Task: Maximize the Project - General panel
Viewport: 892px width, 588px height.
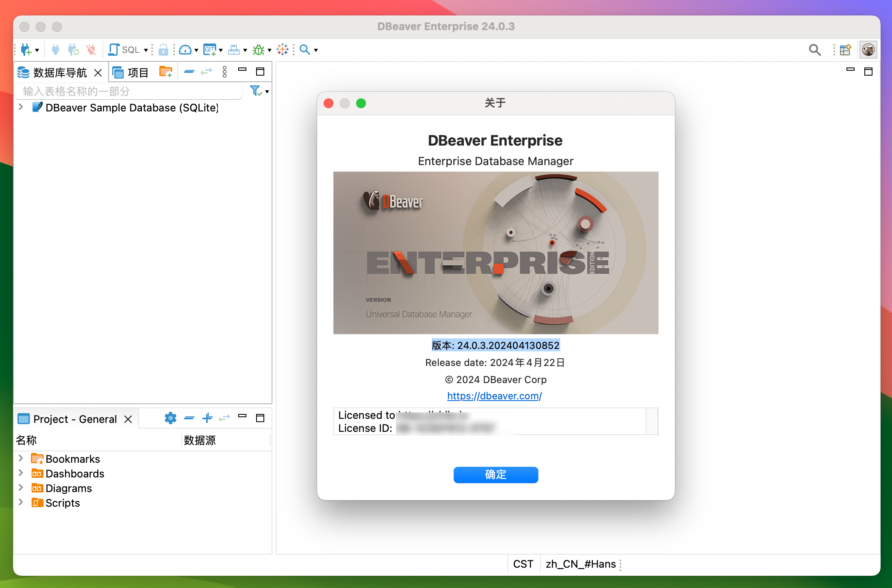Action: 260,418
